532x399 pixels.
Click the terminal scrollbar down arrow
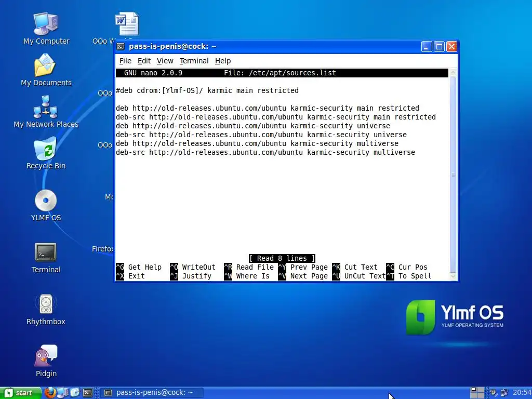(453, 276)
